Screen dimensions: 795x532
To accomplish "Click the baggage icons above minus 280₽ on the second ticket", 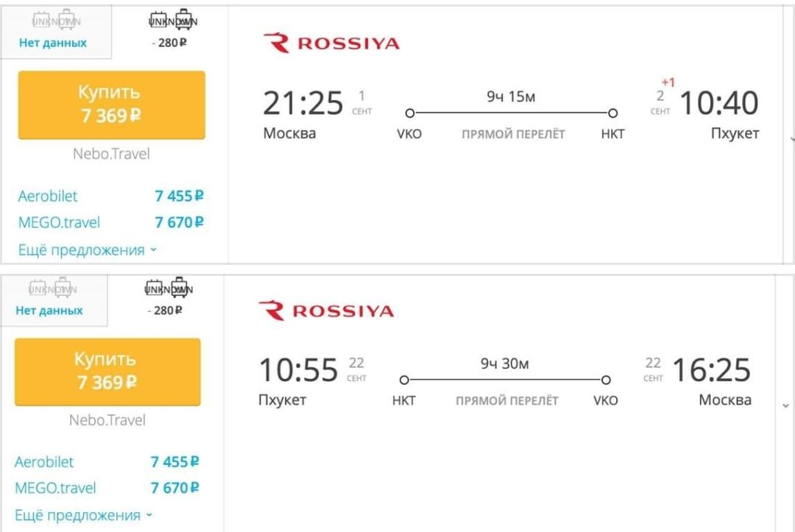I will 169,288.
